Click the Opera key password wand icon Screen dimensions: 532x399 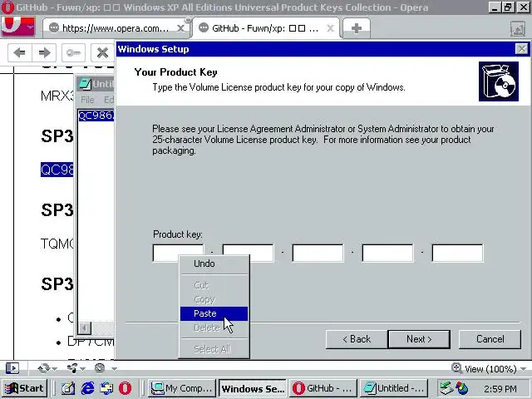click(73, 52)
